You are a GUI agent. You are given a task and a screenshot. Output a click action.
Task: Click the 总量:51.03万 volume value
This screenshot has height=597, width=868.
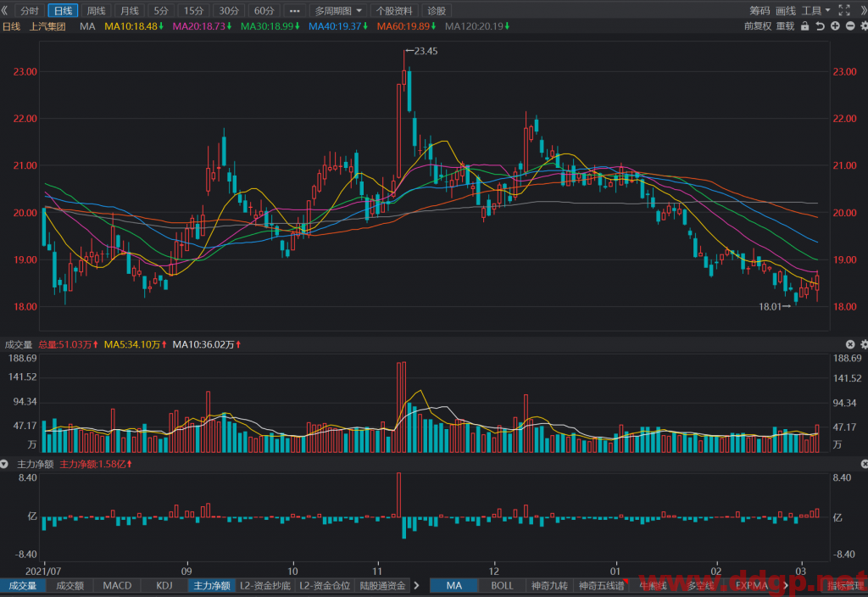click(x=68, y=344)
